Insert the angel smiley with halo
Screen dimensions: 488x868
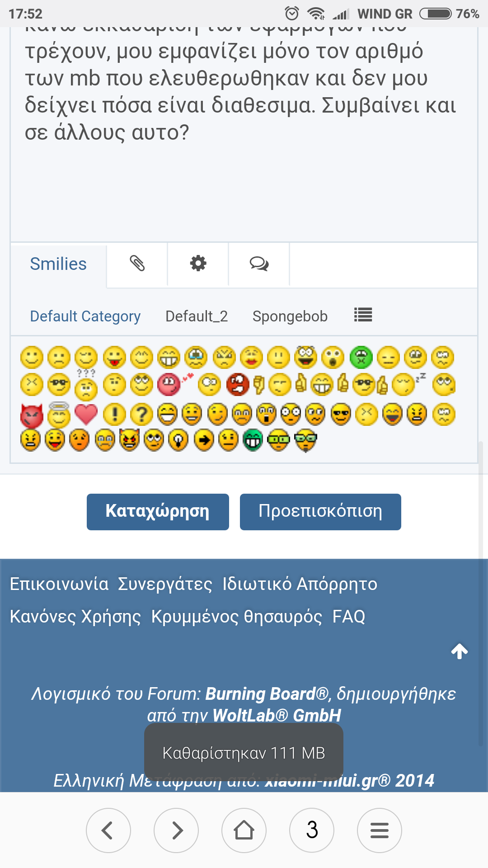click(x=59, y=415)
